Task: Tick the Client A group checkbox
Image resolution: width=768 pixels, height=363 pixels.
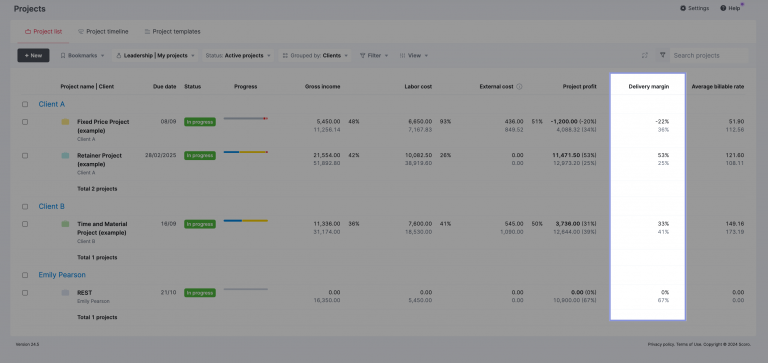Action: pyautogui.click(x=25, y=104)
